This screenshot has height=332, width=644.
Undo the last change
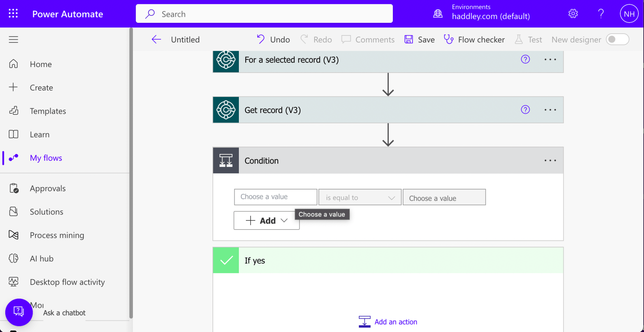[273, 40]
